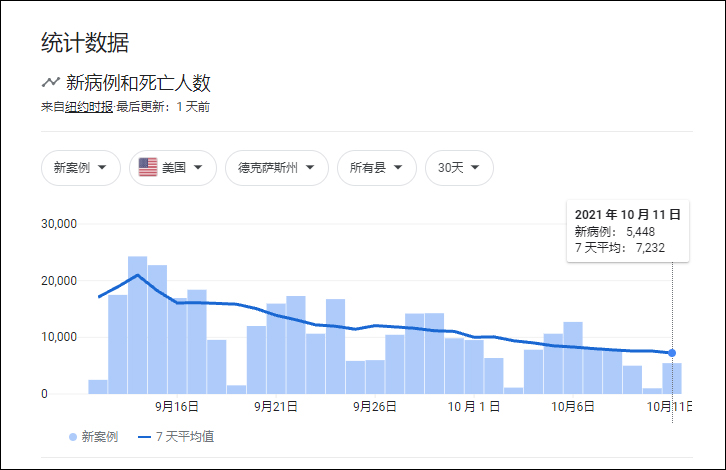Open the 新案例 metric dropdown

point(81,168)
